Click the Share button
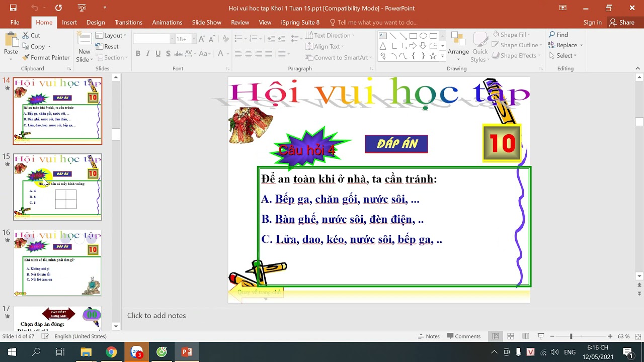The width and height of the screenshot is (644, 362). (621, 22)
